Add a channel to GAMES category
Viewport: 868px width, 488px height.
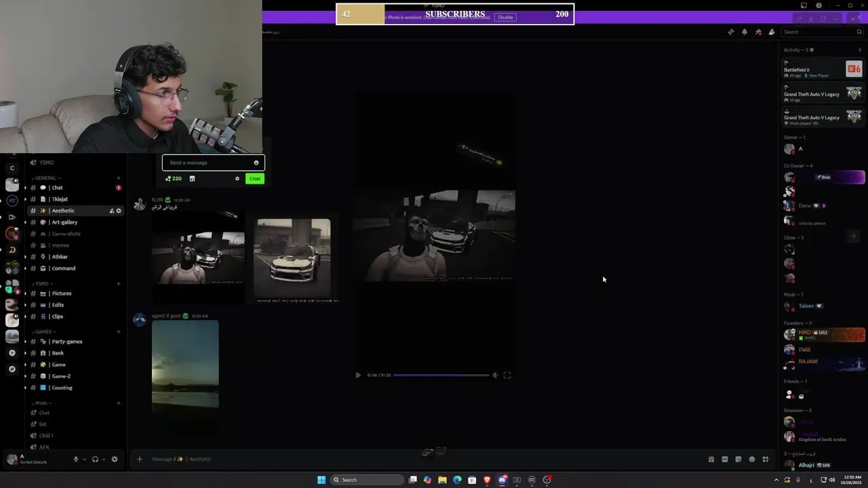point(119,332)
